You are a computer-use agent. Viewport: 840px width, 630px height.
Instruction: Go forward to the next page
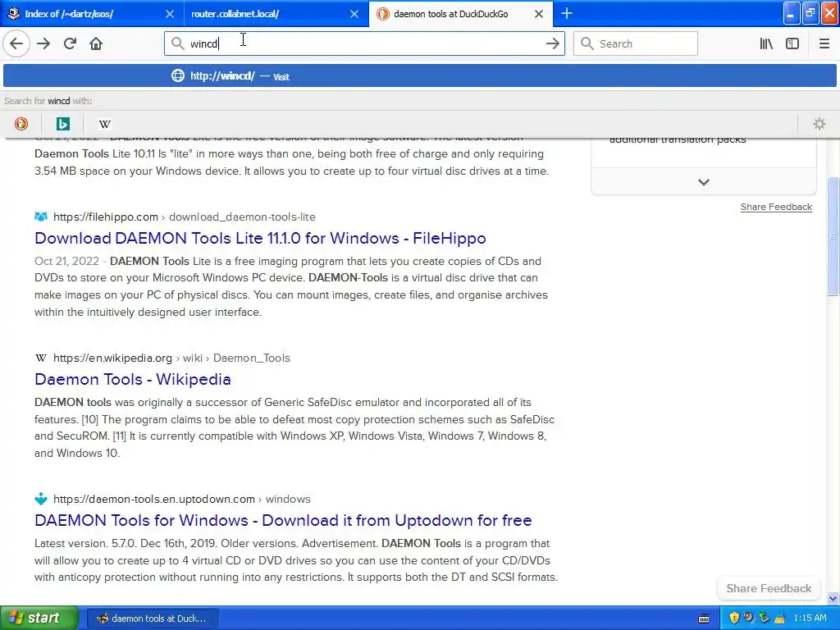coord(43,43)
